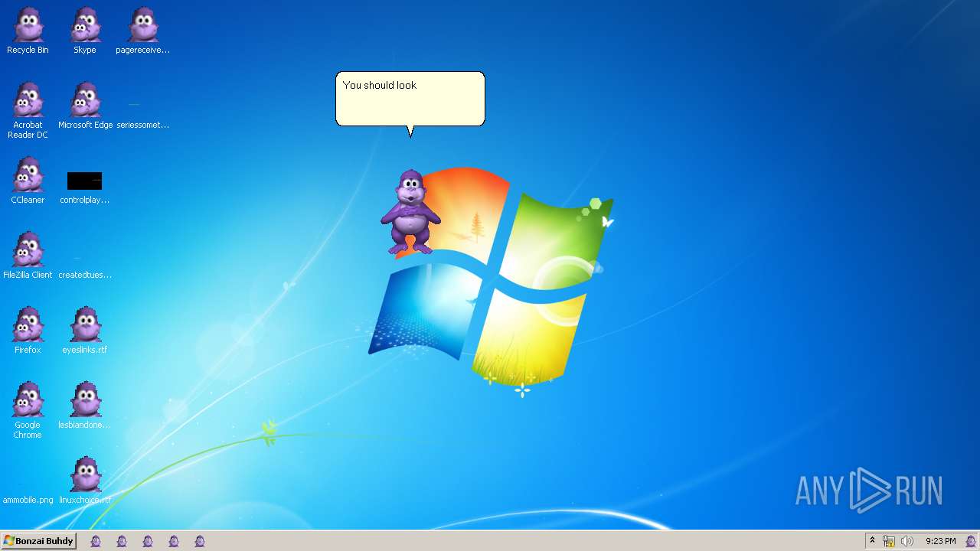Show hidden system tray icons
980x551 pixels.
(872, 541)
